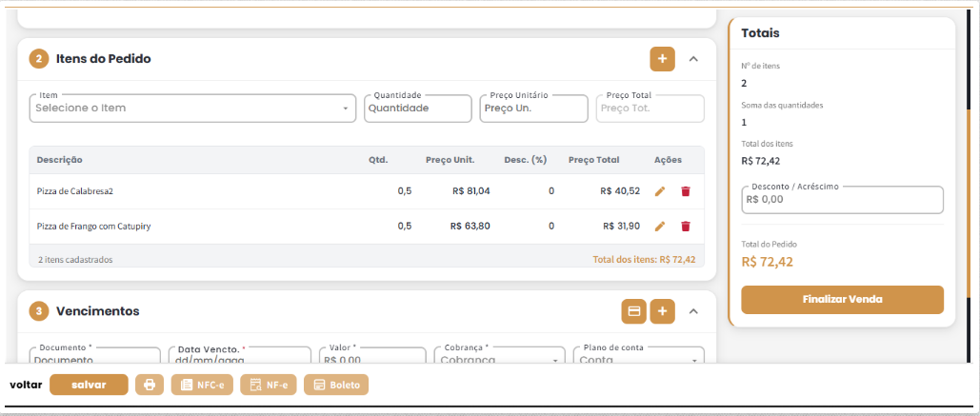Click the Preço Unit. column header
This screenshot has width=980, height=416.
[450, 160]
